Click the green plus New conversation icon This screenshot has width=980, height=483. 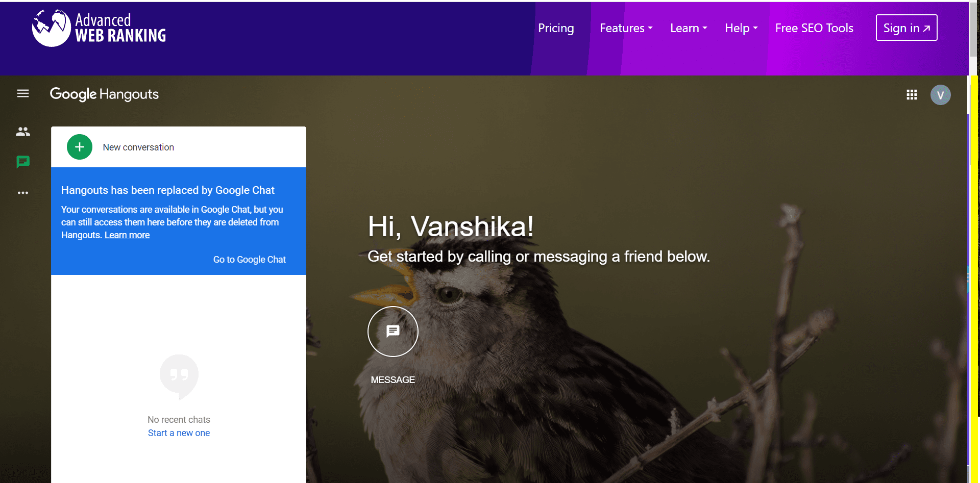(80, 147)
